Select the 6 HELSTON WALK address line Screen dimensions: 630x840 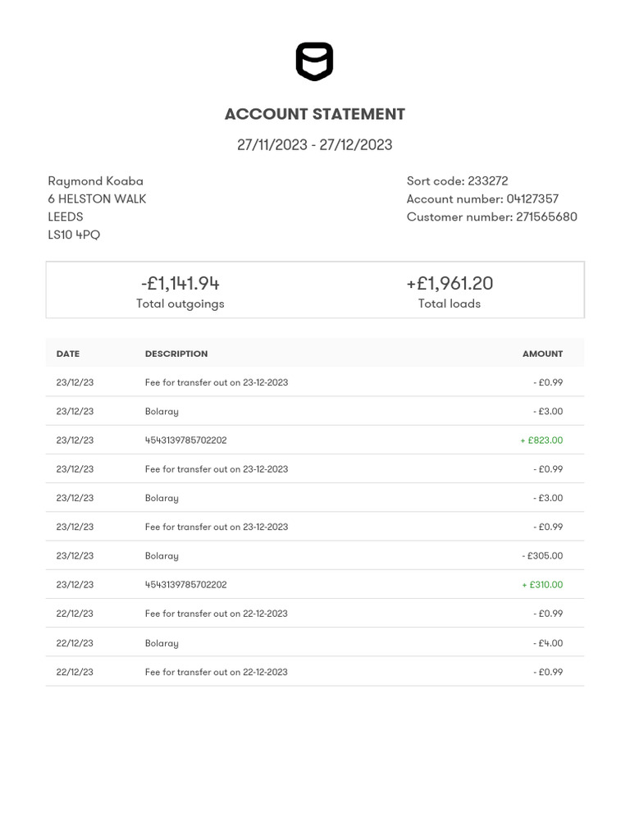point(97,199)
